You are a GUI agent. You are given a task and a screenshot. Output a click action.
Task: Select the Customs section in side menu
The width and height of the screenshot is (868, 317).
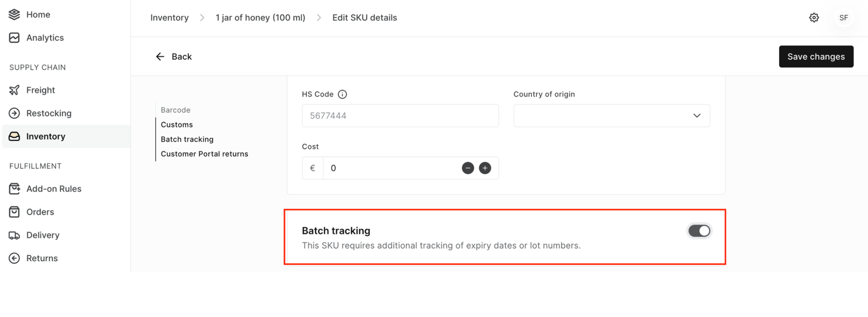(176, 124)
